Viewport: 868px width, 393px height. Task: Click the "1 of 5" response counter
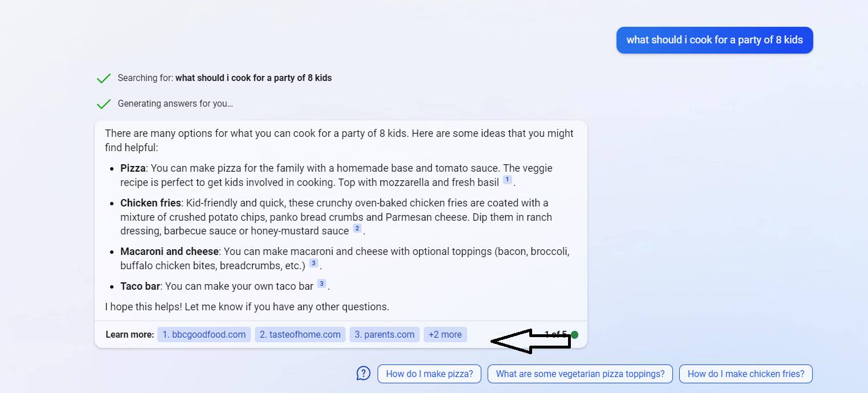[x=555, y=335]
